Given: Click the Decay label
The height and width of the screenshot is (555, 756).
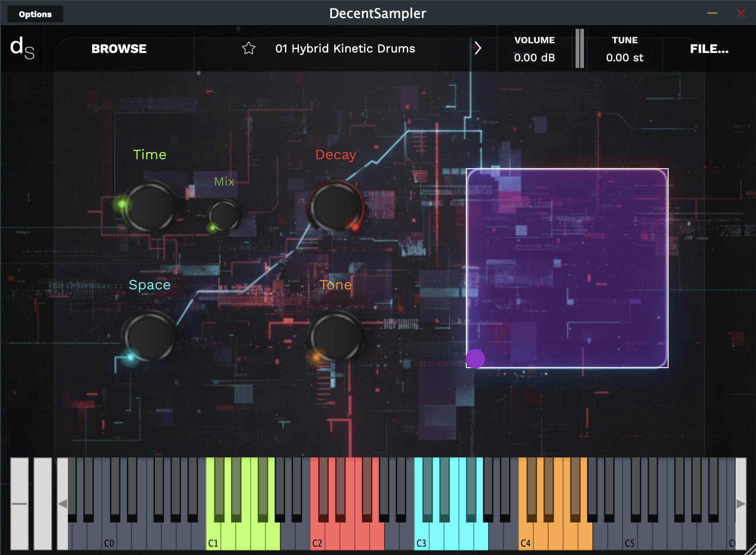Looking at the screenshot, I should [x=336, y=155].
